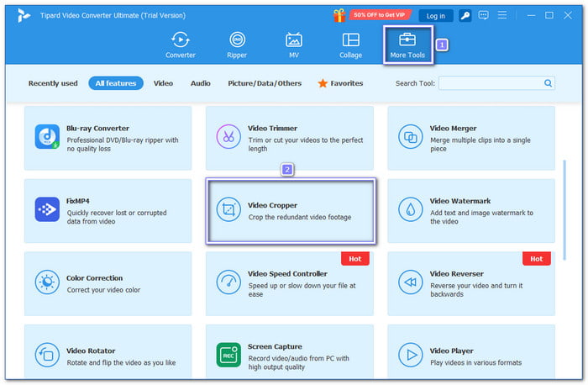Switch to the MV maker
This screenshot has width=588, height=385.
click(x=294, y=45)
